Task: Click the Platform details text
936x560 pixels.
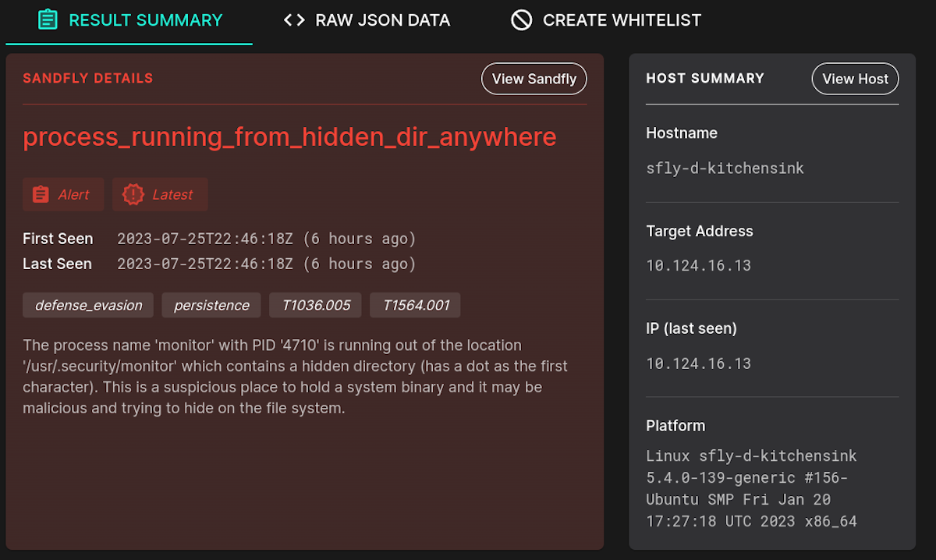Action: [x=750, y=488]
